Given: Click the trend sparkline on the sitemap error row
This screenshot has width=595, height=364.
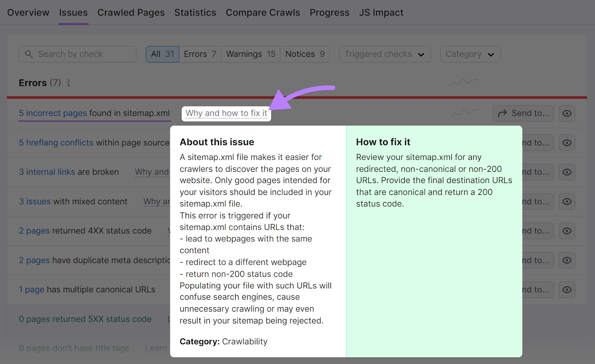Looking at the screenshot, I should 464,113.
